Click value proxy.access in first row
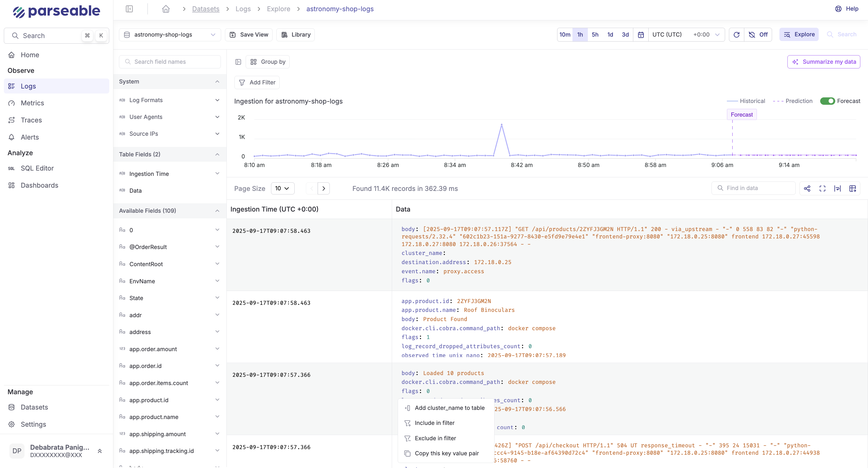Screen dimensions: 868x468 click(x=463, y=272)
